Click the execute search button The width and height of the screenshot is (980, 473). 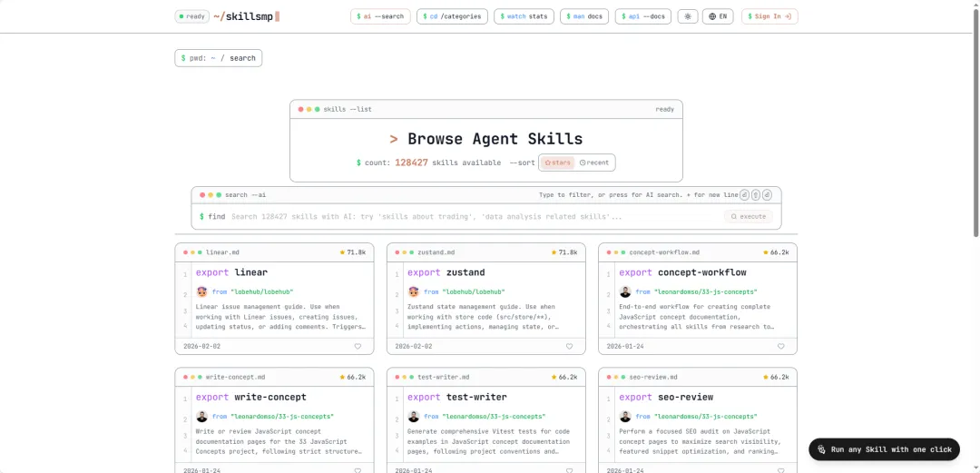[x=748, y=216]
